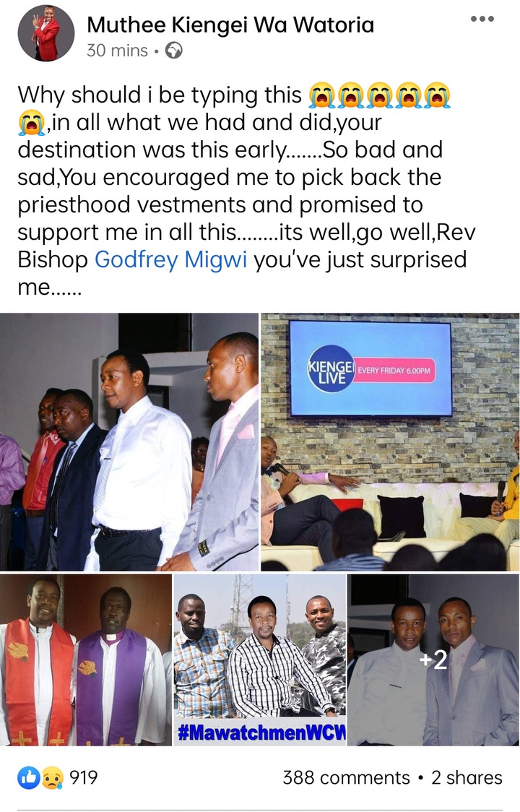Open photo of priests in red and purple vestments
The width and height of the screenshot is (520, 812).
pos(85,660)
